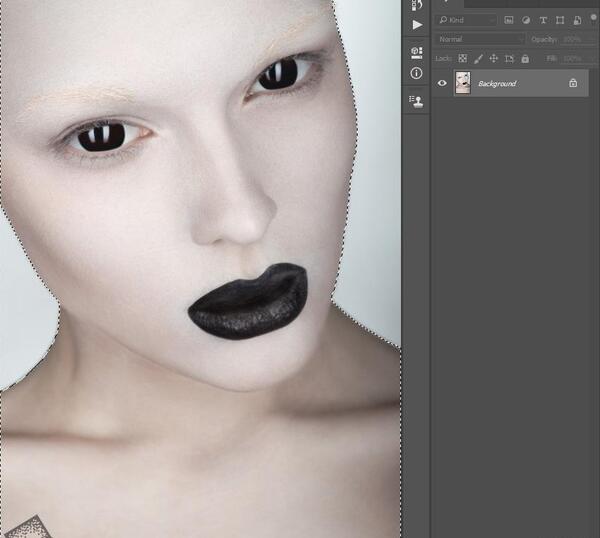Click the Opacity label
Image resolution: width=600 pixels, height=538 pixels.
[x=544, y=39]
